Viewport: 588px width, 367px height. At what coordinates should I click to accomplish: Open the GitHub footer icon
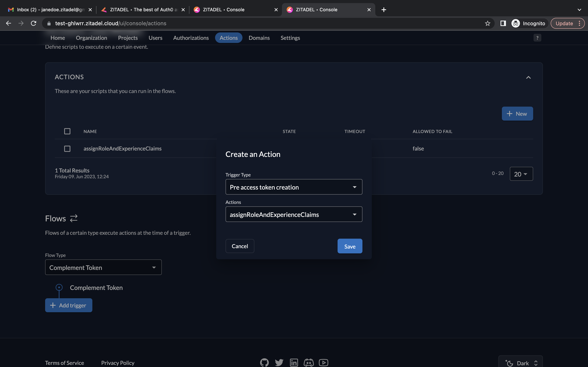(264, 362)
